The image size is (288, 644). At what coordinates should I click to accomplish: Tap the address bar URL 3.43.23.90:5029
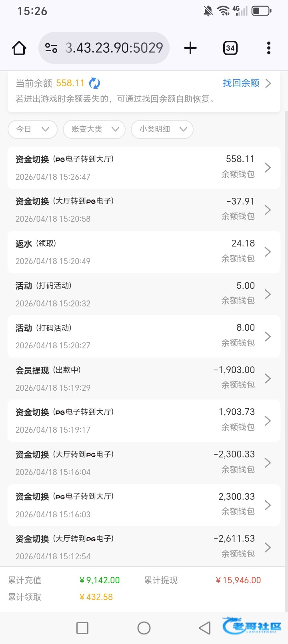coord(114,48)
